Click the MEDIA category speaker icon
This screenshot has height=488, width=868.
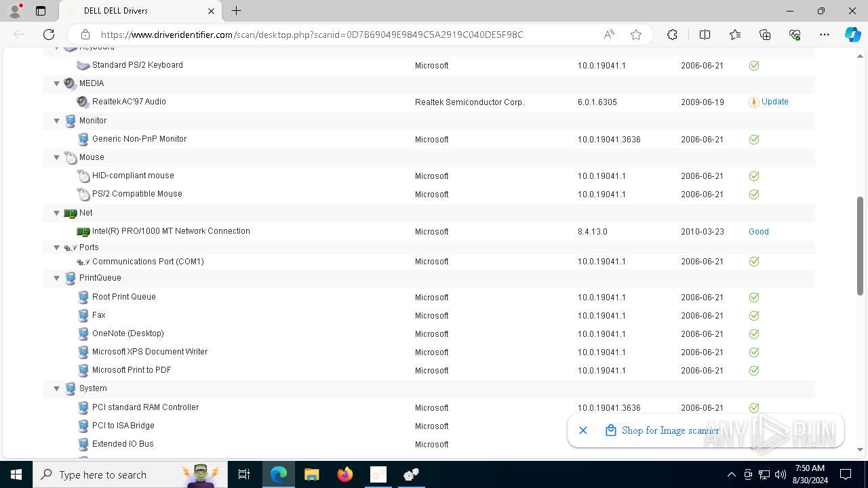click(x=71, y=83)
